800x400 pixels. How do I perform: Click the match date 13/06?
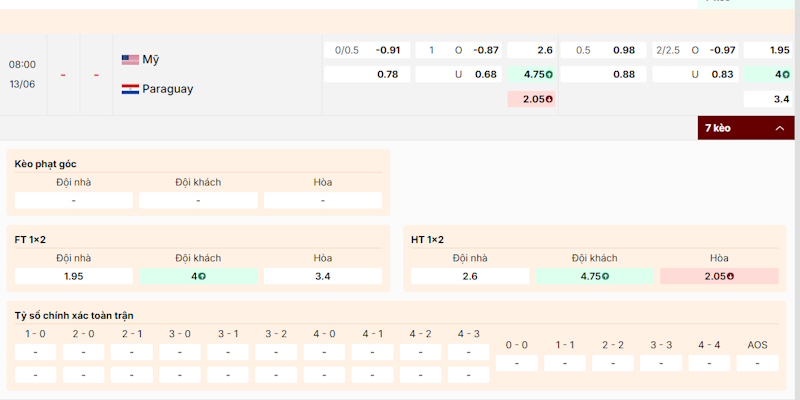click(22, 84)
